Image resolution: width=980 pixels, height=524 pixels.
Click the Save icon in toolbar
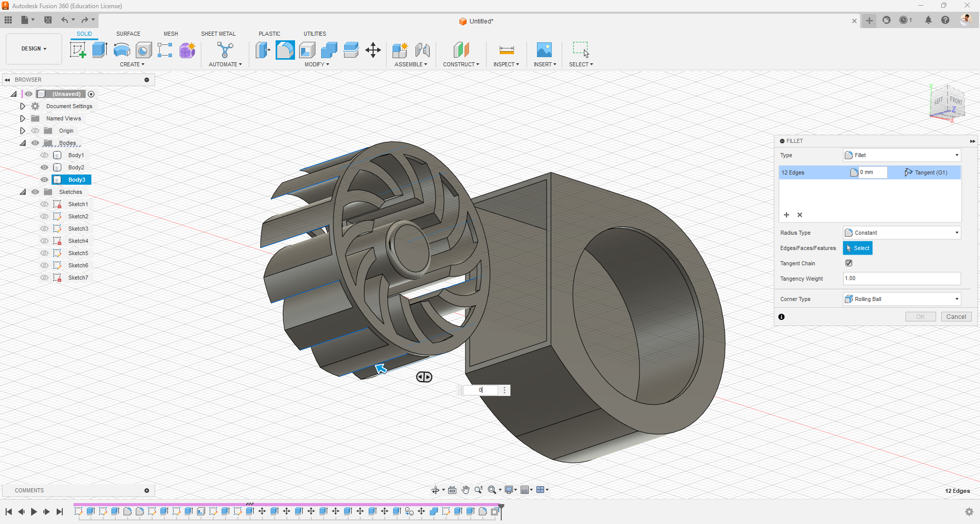click(x=48, y=20)
